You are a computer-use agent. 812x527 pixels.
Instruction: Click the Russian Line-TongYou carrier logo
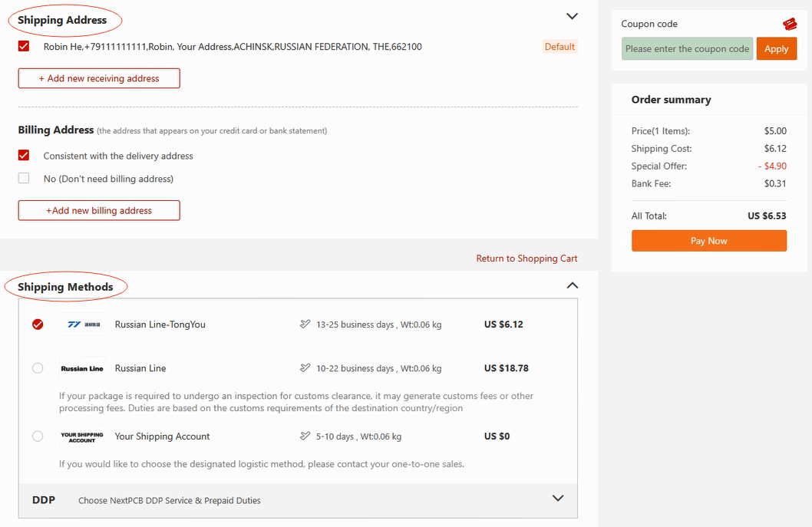82,324
